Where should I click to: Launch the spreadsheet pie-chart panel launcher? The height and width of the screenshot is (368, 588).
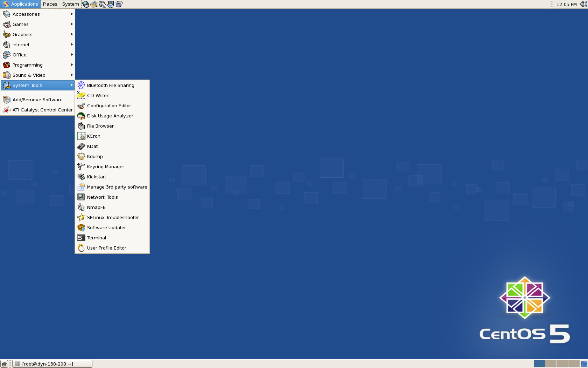coord(119,5)
